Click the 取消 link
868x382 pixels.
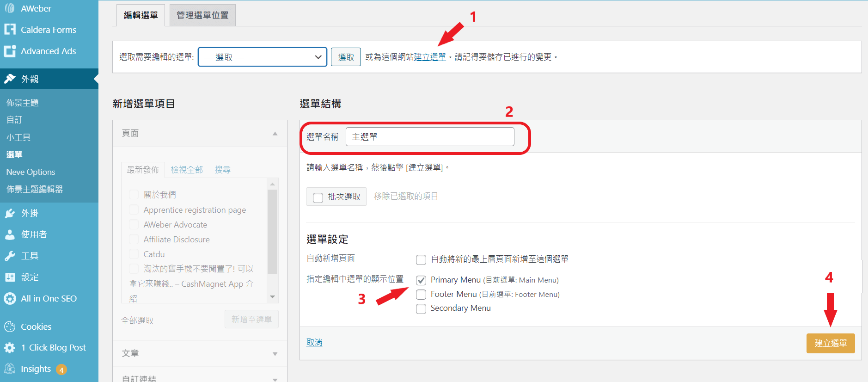[x=314, y=342]
